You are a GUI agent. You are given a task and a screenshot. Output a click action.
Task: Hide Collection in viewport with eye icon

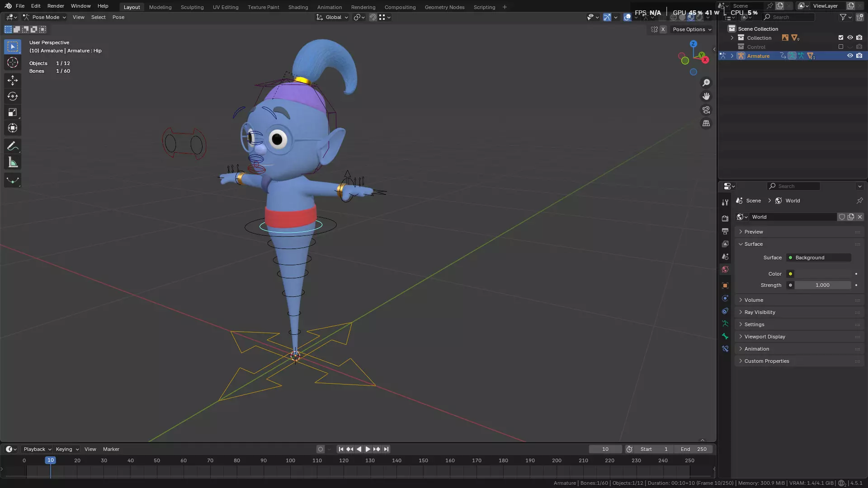click(850, 38)
